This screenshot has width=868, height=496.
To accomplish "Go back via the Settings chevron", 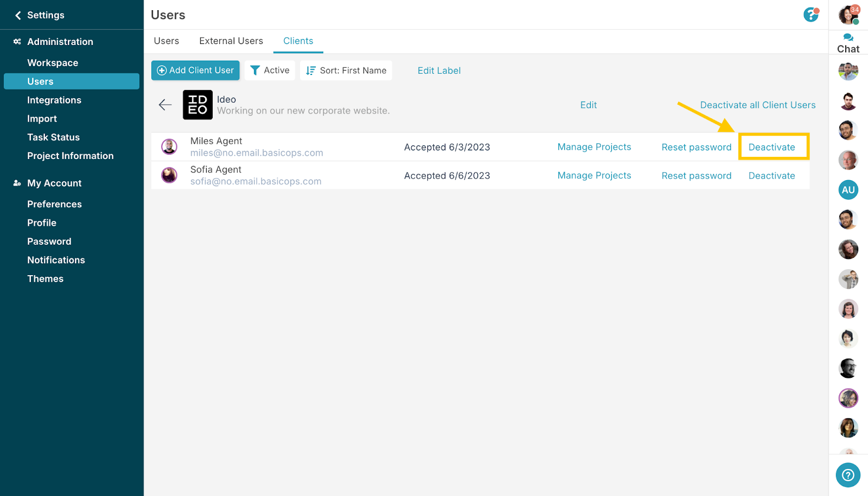I will [x=18, y=15].
